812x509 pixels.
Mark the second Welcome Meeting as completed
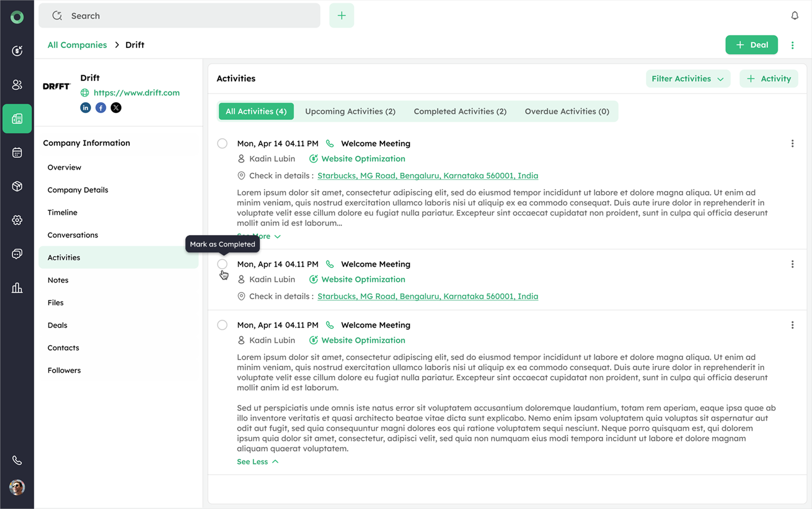(222, 264)
